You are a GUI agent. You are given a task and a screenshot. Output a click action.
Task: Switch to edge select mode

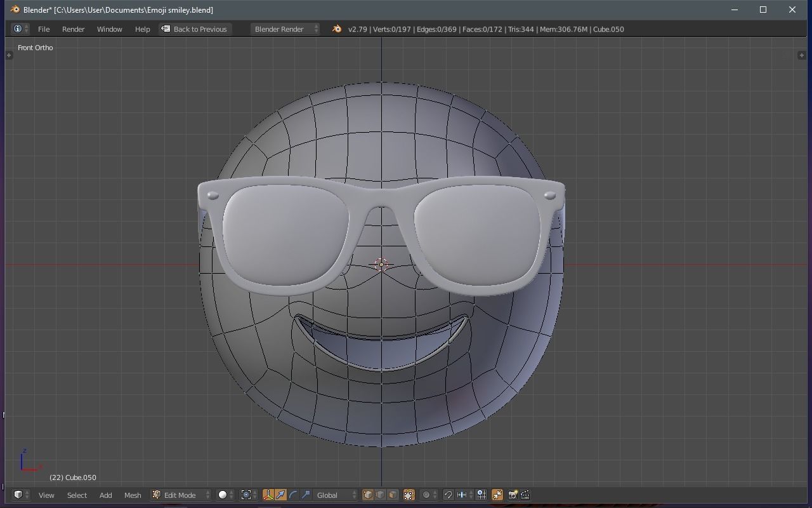380,495
